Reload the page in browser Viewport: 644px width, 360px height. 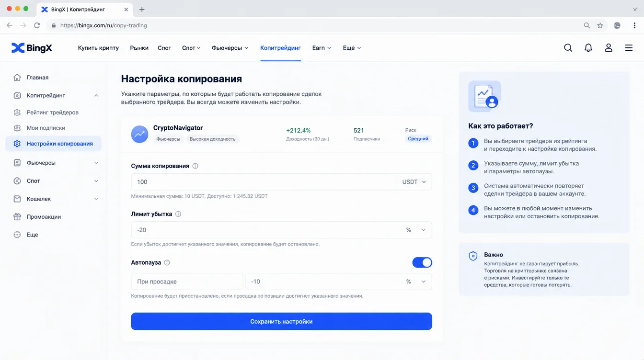[37, 25]
